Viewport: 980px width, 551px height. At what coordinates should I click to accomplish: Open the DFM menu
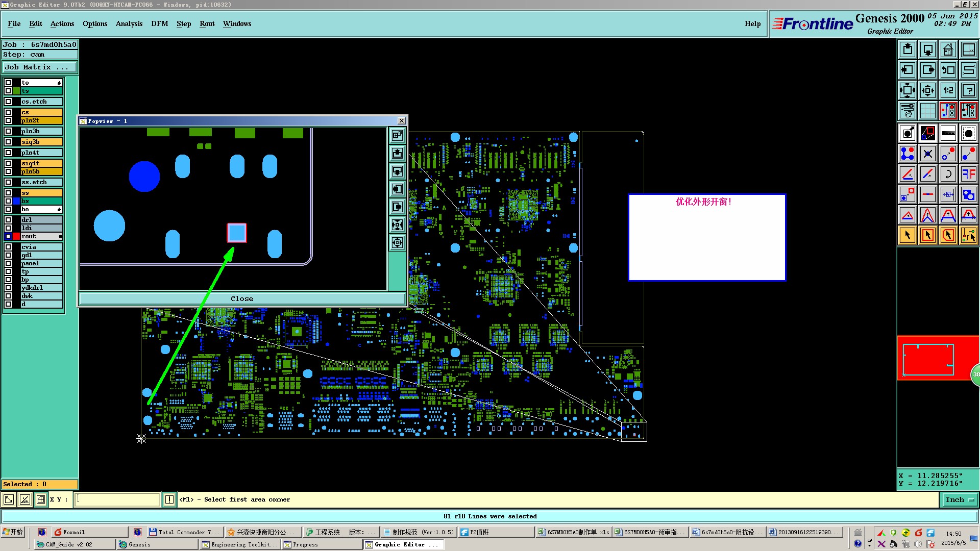coord(159,24)
